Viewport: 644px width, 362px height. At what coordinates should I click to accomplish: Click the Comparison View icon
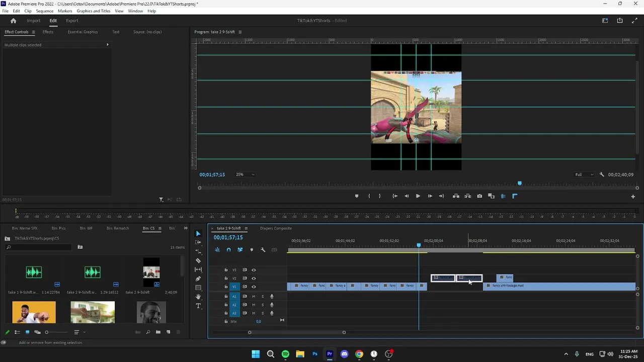pos(491,196)
